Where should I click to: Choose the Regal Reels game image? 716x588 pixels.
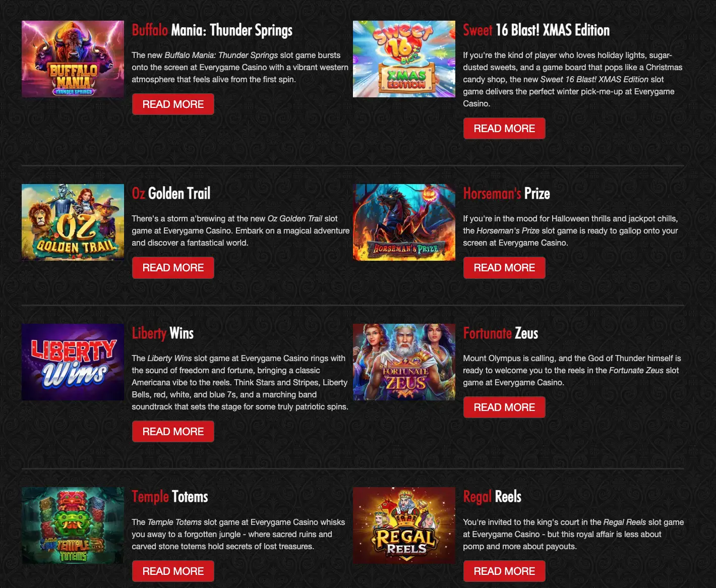tap(404, 525)
